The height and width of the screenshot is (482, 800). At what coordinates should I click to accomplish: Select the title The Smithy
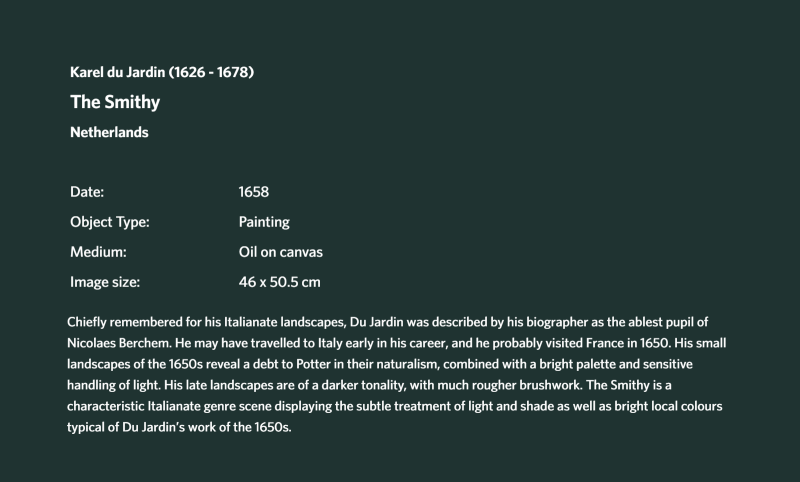(115, 102)
